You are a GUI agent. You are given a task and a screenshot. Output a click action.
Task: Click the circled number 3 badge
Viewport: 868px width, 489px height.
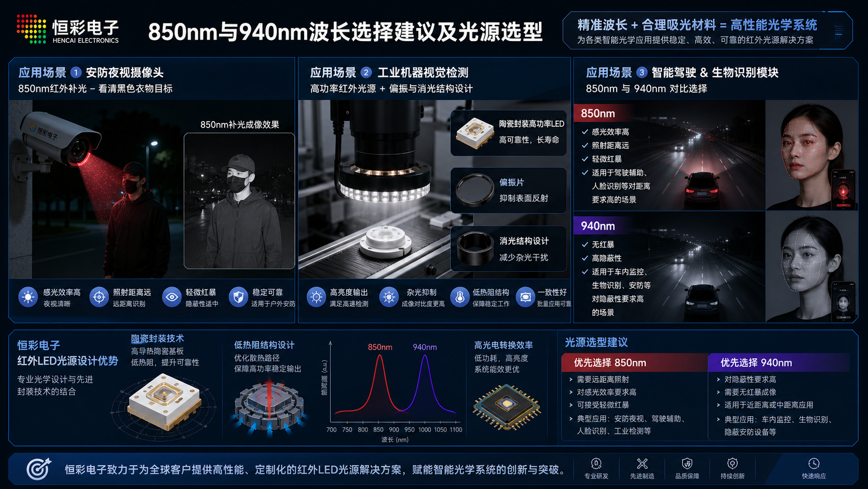(x=642, y=72)
